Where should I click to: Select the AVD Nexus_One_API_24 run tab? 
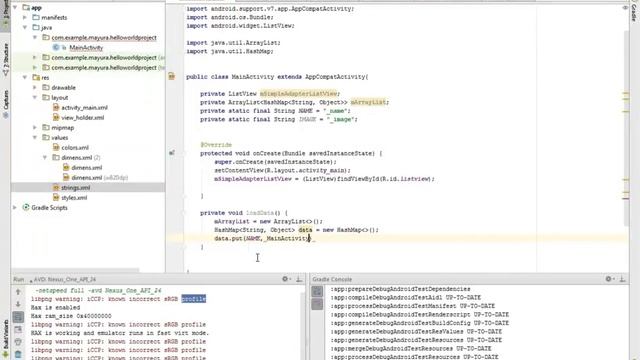click(62, 280)
